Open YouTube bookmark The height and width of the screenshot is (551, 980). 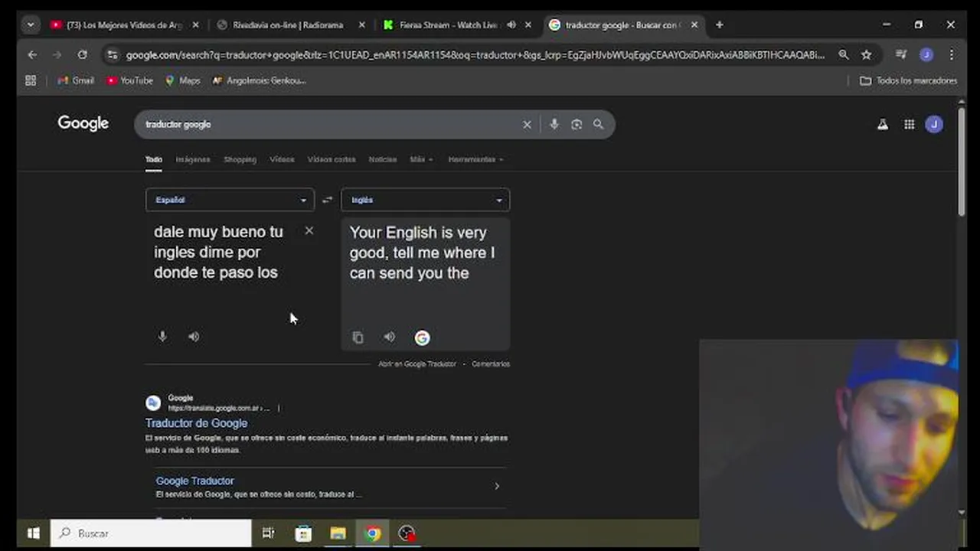(130, 80)
